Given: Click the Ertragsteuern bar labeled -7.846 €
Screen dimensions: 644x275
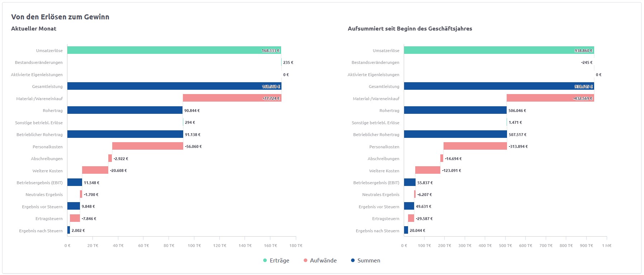Looking at the screenshot, I should (75, 218).
